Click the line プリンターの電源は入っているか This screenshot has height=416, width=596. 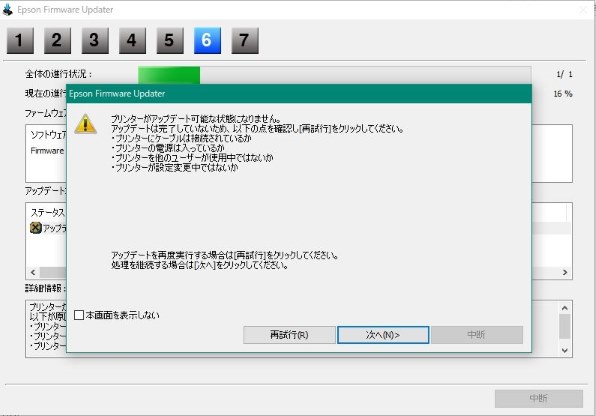(x=168, y=148)
